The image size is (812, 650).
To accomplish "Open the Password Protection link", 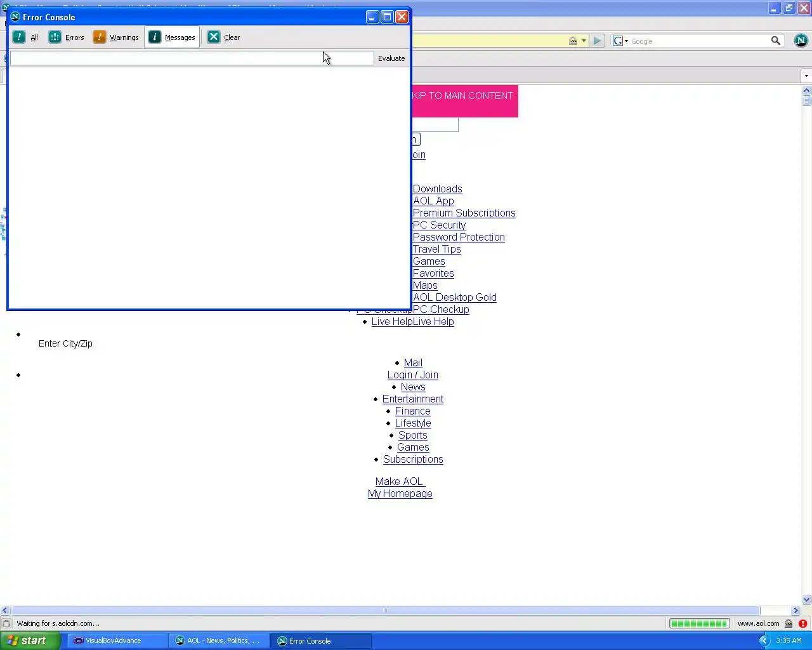I will pos(459,237).
